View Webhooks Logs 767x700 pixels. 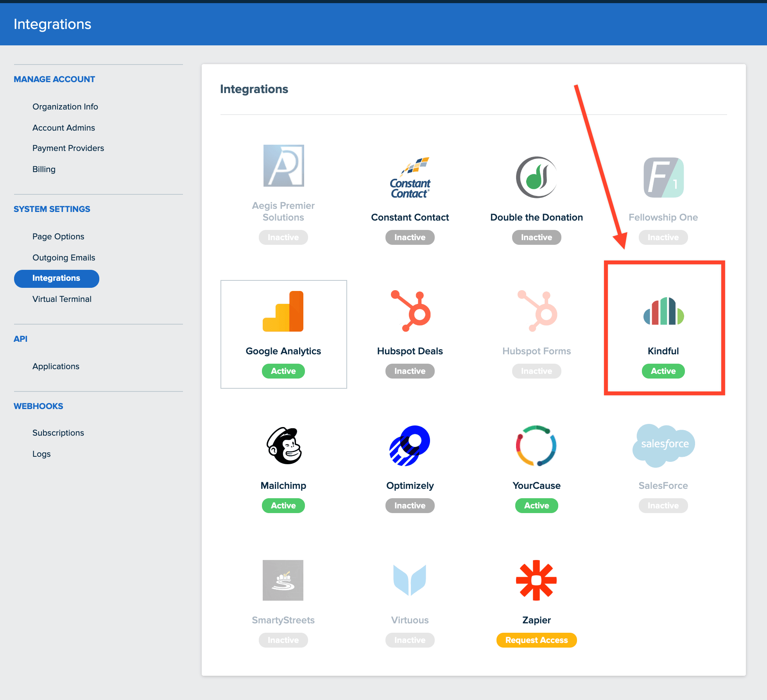tap(41, 454)
